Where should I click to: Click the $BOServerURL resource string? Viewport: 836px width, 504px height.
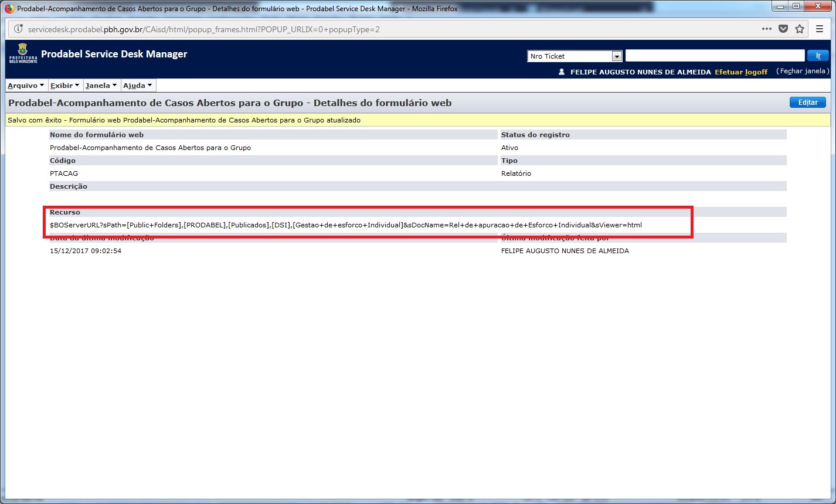346,225
